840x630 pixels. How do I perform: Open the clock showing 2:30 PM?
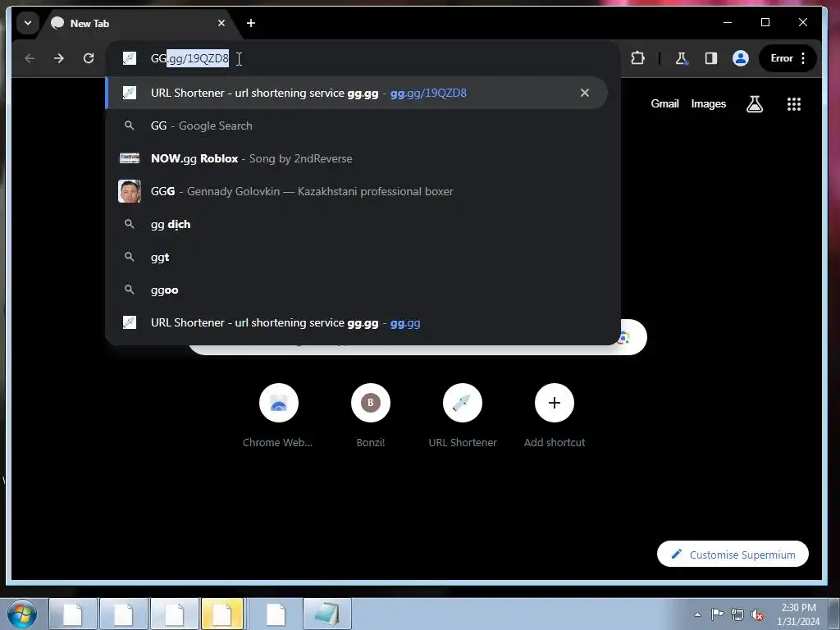(798, 614)
